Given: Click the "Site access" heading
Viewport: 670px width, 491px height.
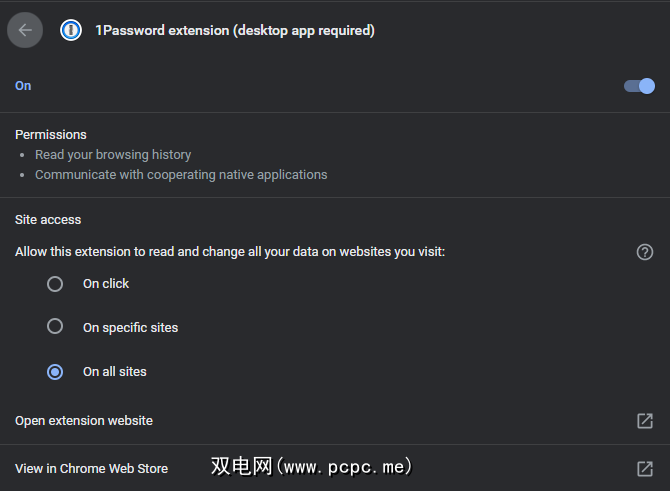Looking at the screenshot, I should coord(48,219).
